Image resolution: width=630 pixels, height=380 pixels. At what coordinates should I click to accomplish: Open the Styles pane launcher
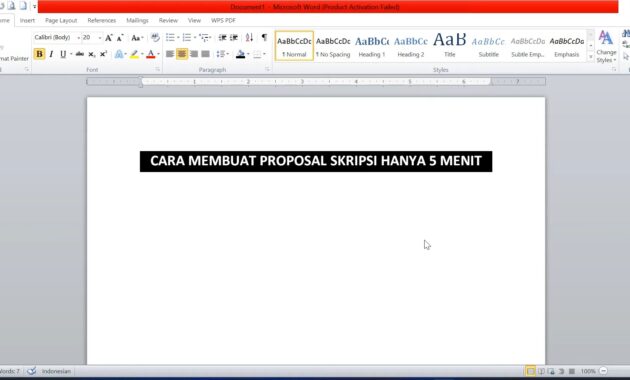click(614, 69)
